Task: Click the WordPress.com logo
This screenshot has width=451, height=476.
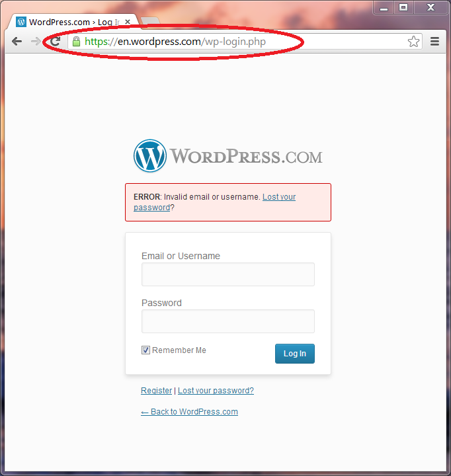Action: point(227,156)
